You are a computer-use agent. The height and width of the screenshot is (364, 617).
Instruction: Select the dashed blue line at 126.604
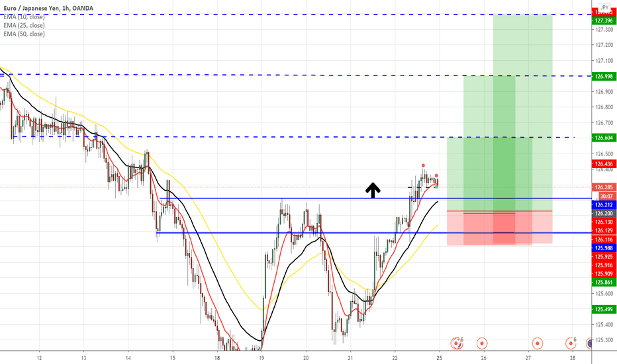(293, 137)
